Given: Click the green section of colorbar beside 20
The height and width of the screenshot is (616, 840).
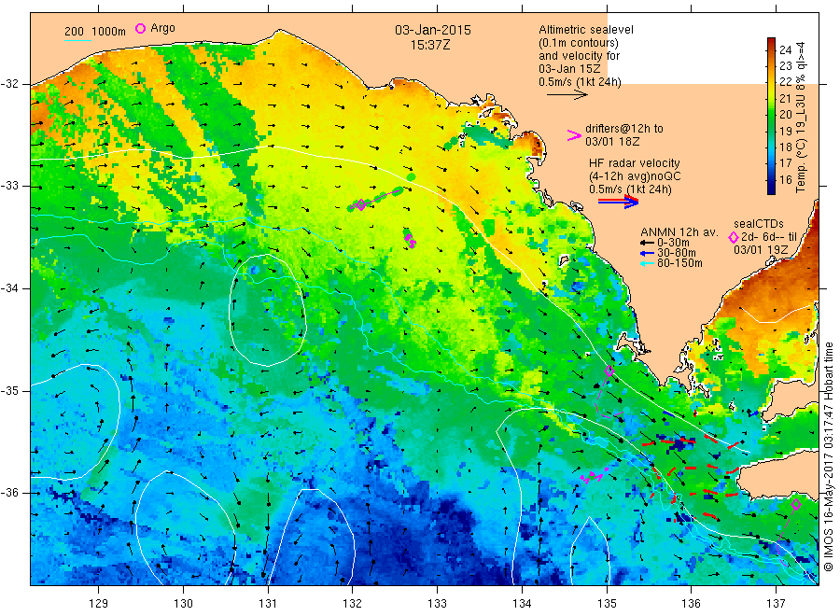Looking at the screenshot, I should click(x=772, y=114).
